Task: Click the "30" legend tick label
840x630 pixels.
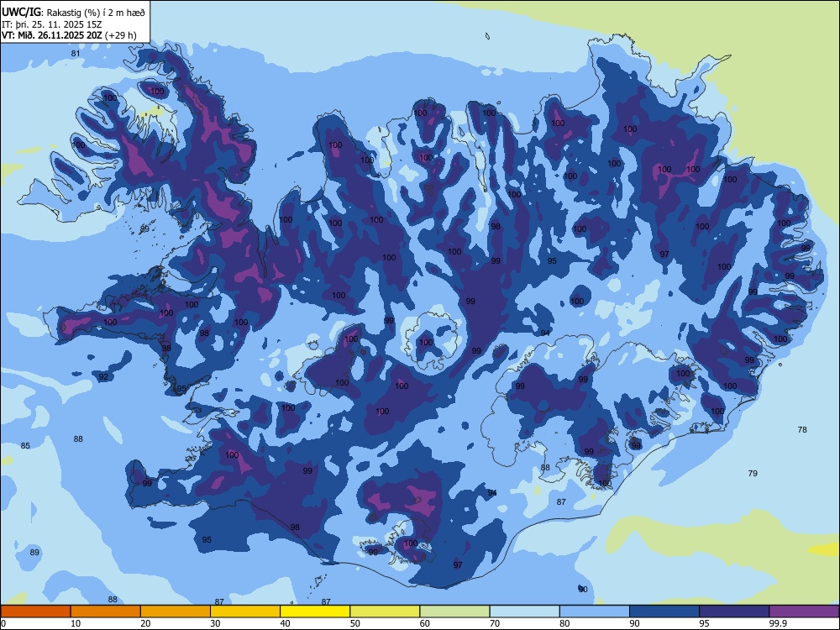Action: pos(215,623)
